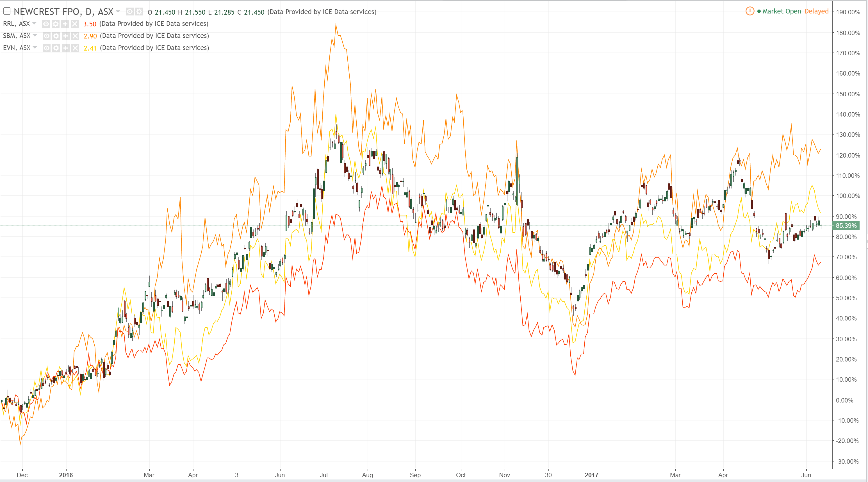Collapse the legend with the minus box

coord(6,11)
